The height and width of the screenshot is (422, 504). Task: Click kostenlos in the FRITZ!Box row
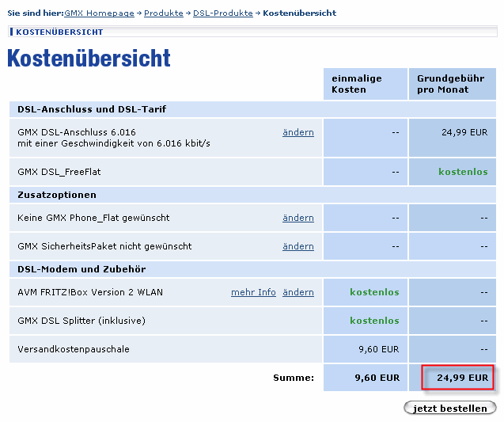(x=374, y=292)
